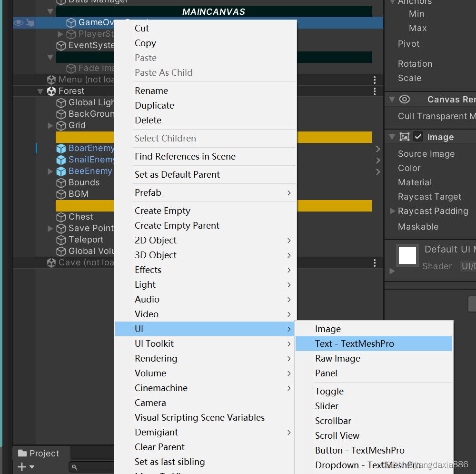Viewport: 476px width, 474px height.
Task: Open the Prefab submenu
Action: [205, 192]
